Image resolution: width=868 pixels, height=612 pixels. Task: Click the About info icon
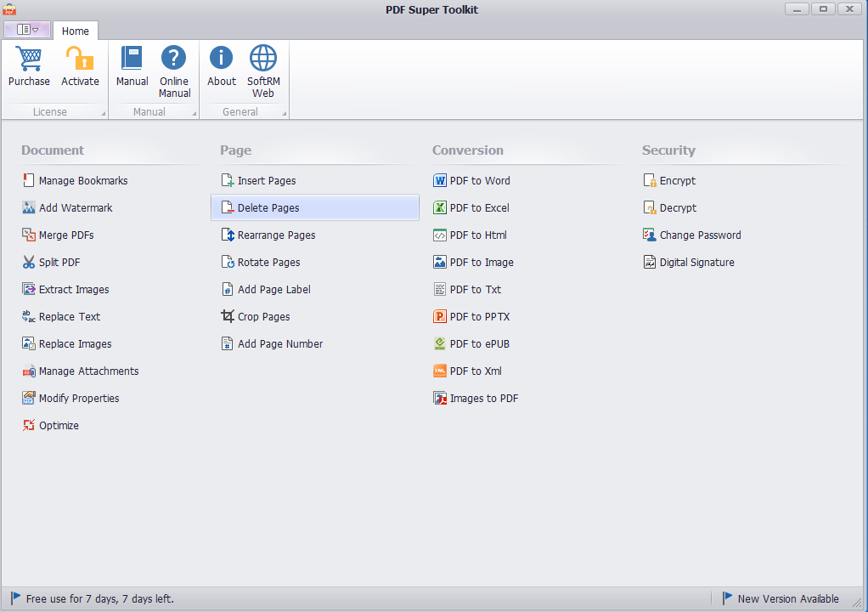pyautogui.click(x=222, y=58)
